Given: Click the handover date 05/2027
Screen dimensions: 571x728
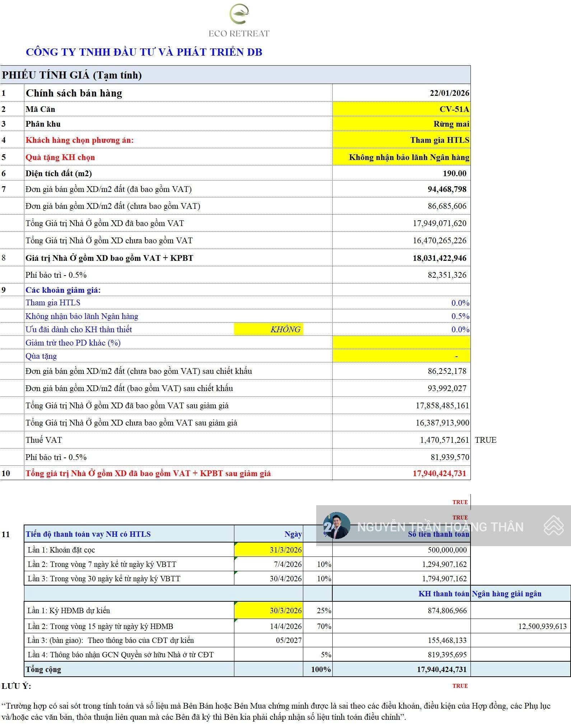Looking at the screenshot, I should 289,640.
